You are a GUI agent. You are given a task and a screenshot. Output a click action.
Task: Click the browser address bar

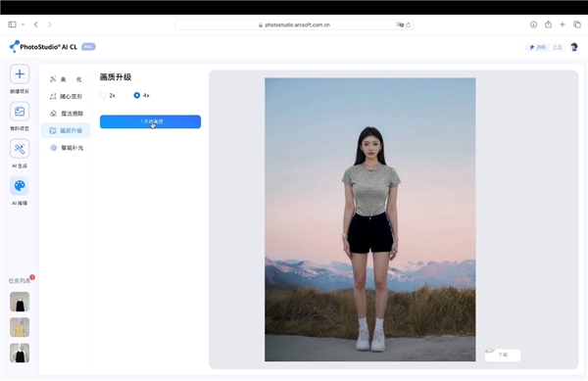pos(294,24)
